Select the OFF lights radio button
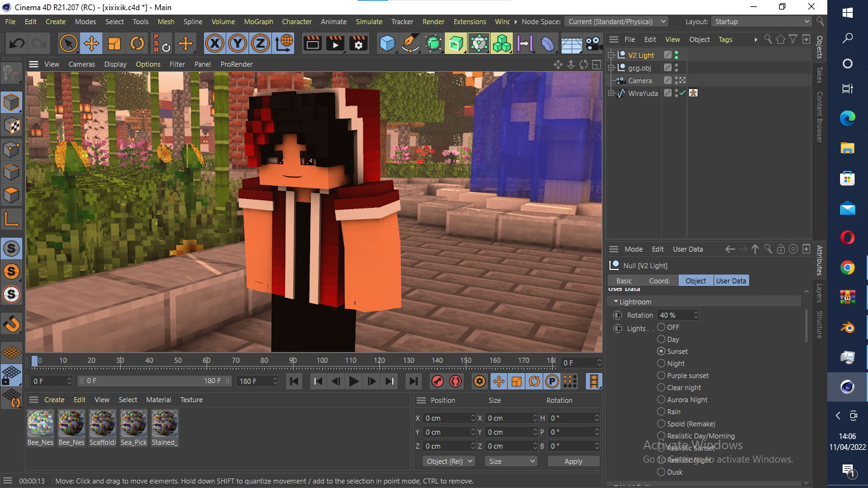 [661, 327]
